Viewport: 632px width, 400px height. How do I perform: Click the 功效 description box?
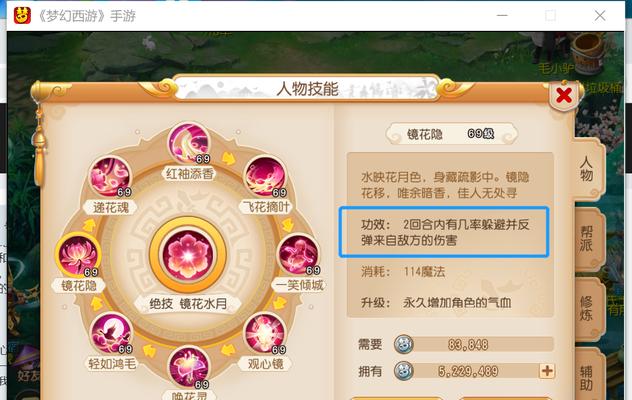tap(444, 232)
